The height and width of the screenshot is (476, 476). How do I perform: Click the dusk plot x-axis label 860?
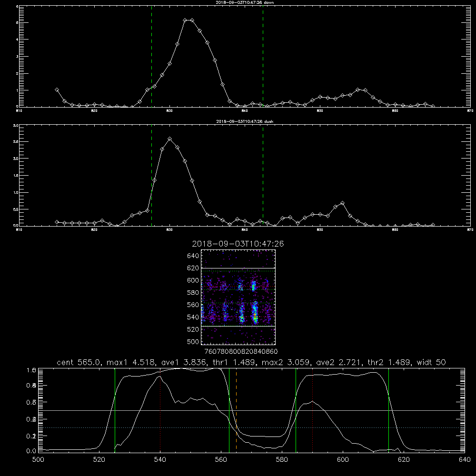pos(395,230)
